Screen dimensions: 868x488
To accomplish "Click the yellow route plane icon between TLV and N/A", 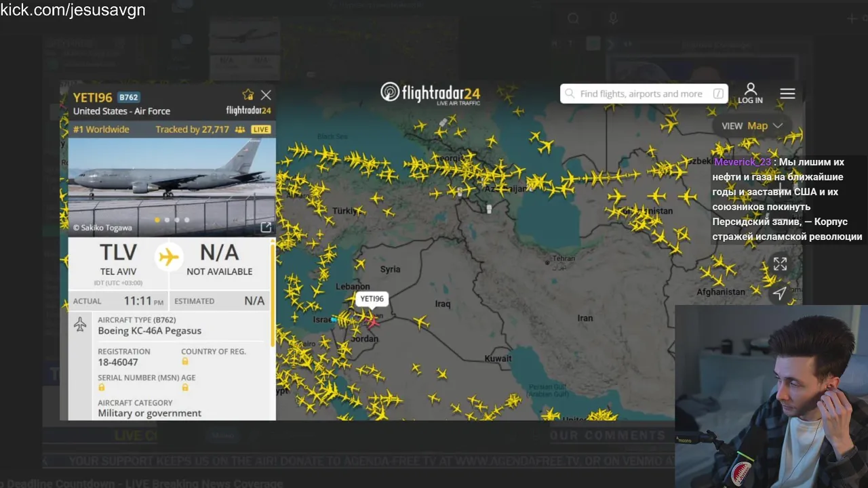I will pyautogui.click(x=168, y=257).
